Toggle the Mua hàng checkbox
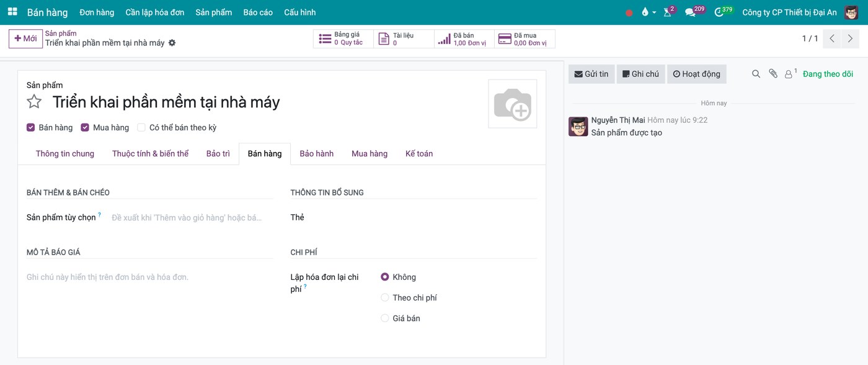The height and width of the screenshot is (365, 868). [85, 128]
